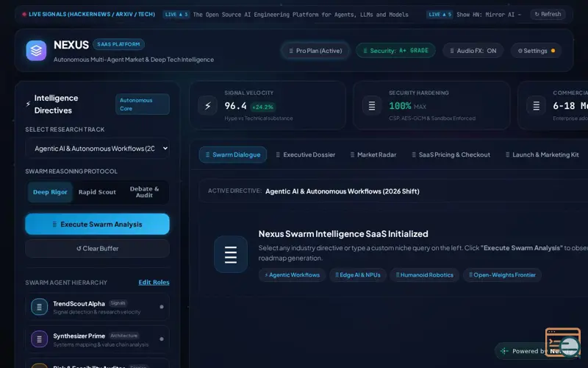The width and height of the screenshot is (588, 368).
Task: Click the Active Directive title text
Action: tap(343, 191)
